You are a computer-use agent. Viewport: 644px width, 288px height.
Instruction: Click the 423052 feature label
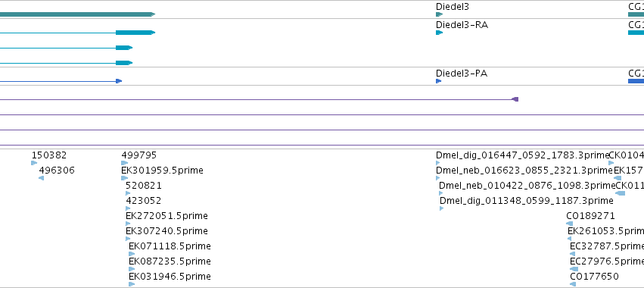(x=143, y=201)
